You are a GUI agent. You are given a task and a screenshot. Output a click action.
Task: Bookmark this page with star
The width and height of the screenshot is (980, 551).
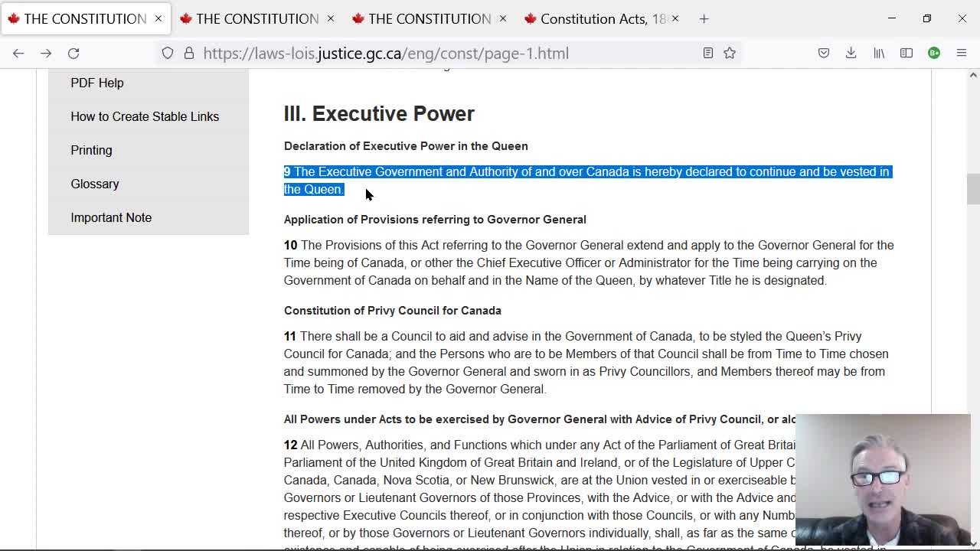point(730,53)
